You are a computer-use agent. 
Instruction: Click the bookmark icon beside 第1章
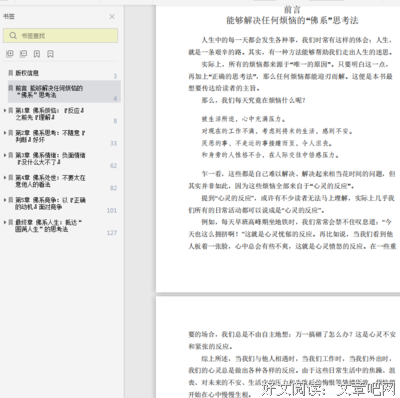(11, 110)
